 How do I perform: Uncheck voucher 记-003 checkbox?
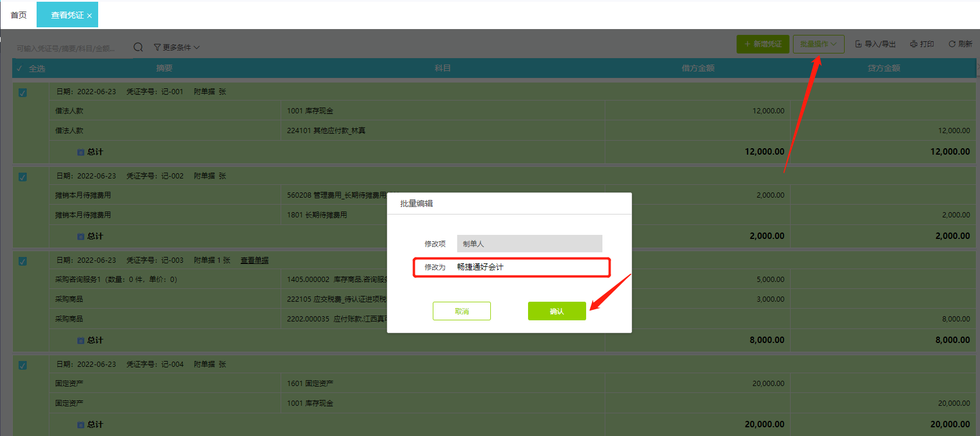(x=23, y=261)
